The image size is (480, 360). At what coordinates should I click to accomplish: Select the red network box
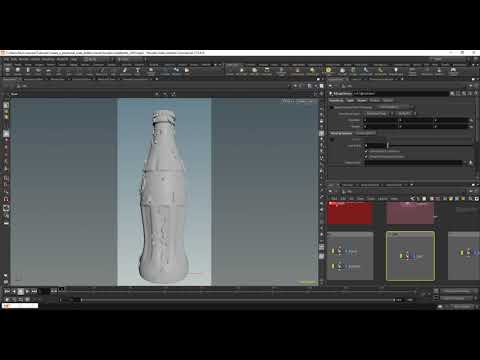point(350,213)
